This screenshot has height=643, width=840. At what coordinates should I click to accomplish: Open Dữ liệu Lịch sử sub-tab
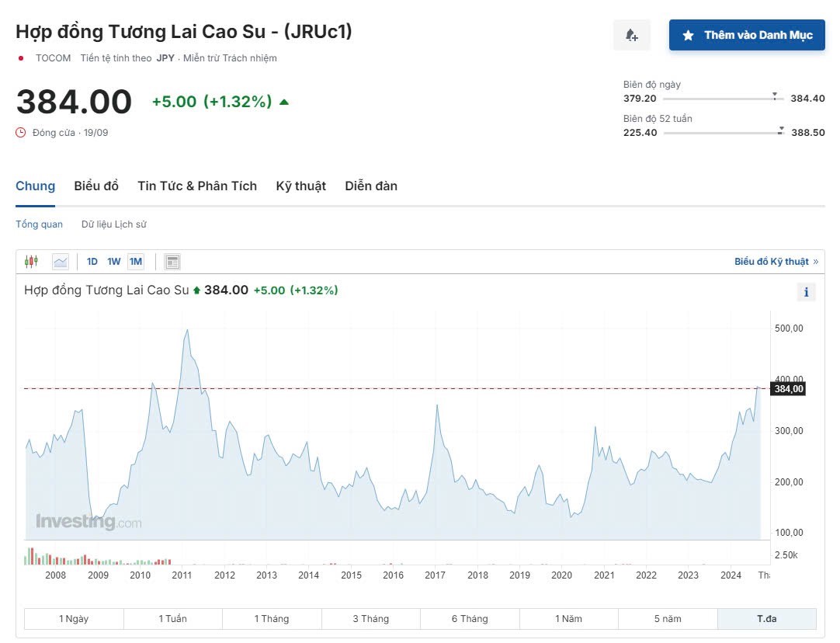113,224
